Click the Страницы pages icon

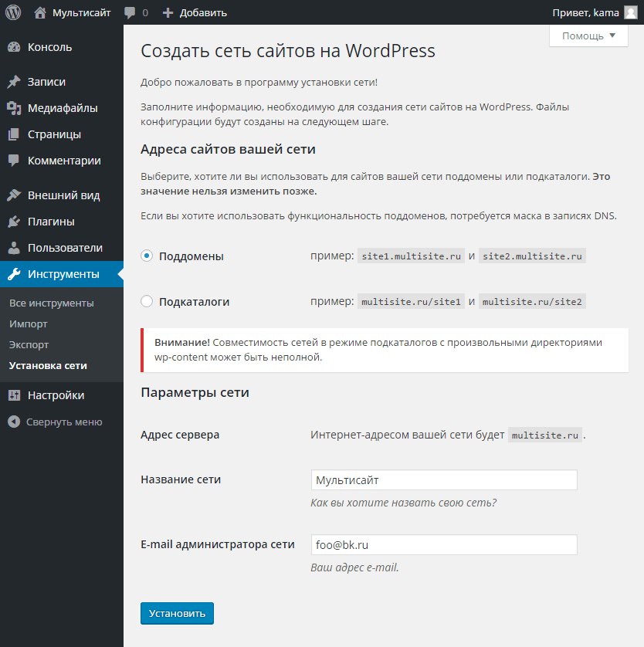pos(14,134)
